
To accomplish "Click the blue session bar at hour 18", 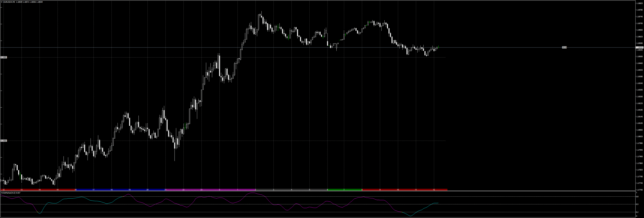I will tap(111, 190).
